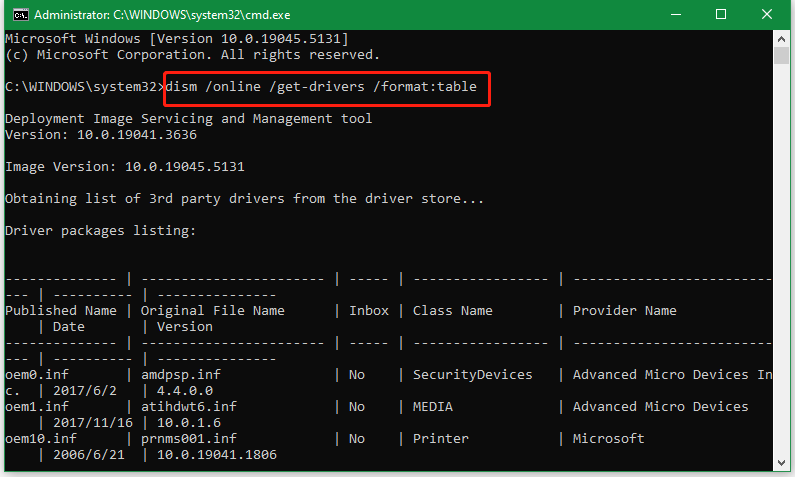Click the highlighted dism /online /get-drivers command
Image resolution: width=795 pixels, height=477 pixels.
[328, 87]
